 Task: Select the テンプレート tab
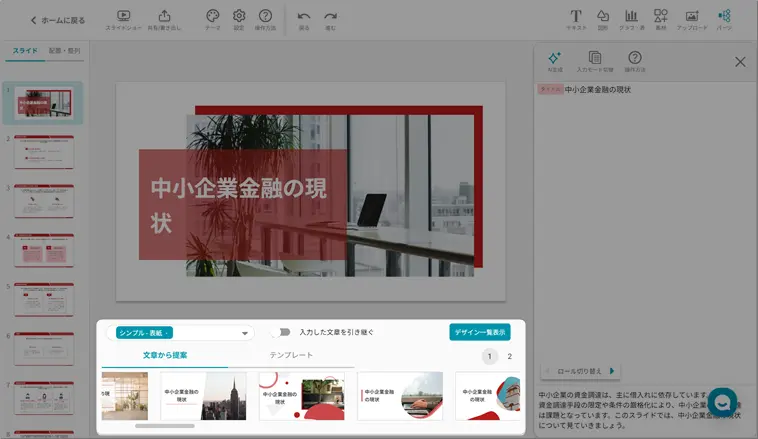tap(291, 355)
